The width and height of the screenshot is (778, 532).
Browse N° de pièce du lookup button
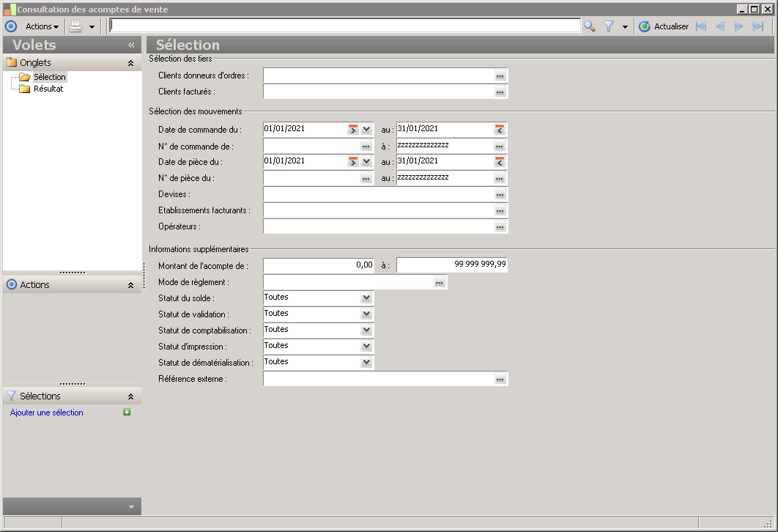[x=366, y=178]
